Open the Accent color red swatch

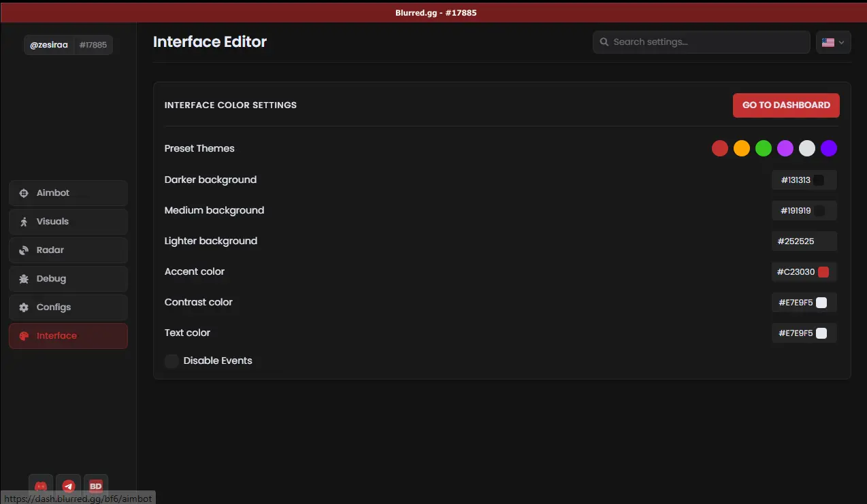(823, 272)
